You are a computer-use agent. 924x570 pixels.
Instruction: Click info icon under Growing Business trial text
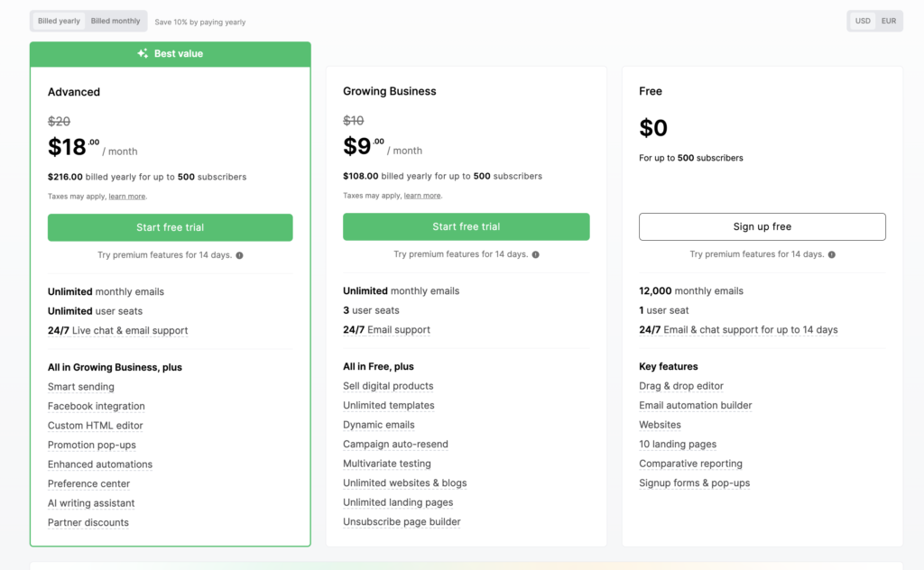tap(535, 254)
